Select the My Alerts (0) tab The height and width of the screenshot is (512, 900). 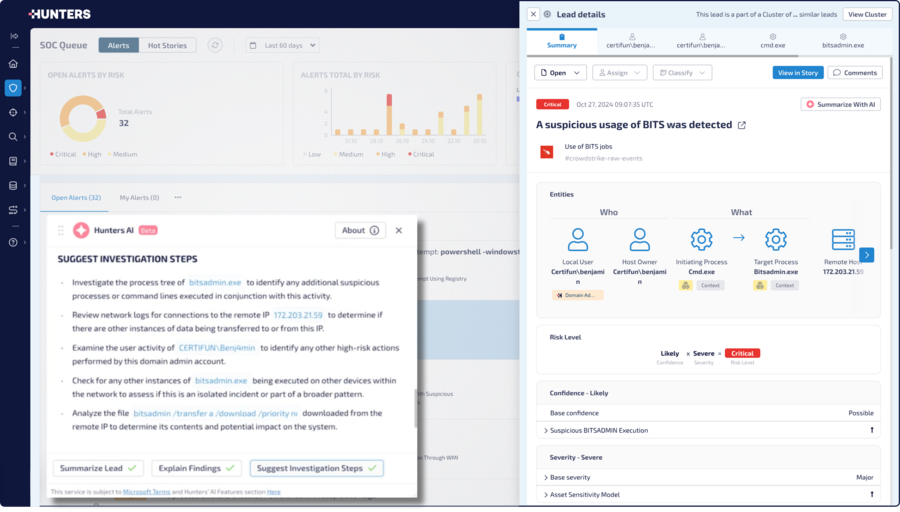pyautogui.click(x=139, y=197)
